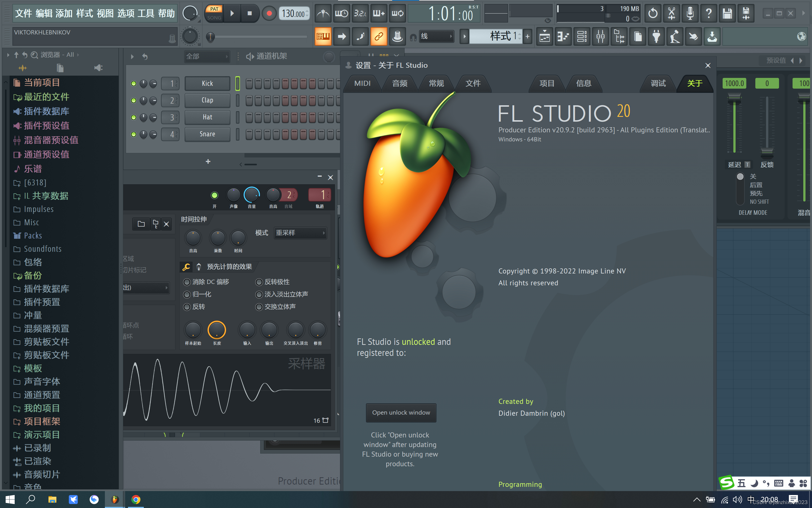Open the Piano roll icon
This screenshot has width=812, height=508.
pos(563,36)
